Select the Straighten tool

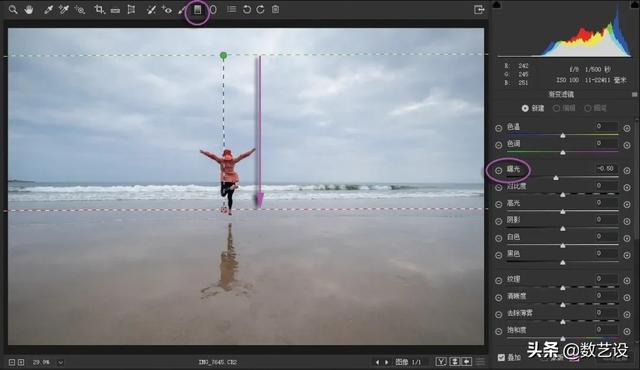115,10
